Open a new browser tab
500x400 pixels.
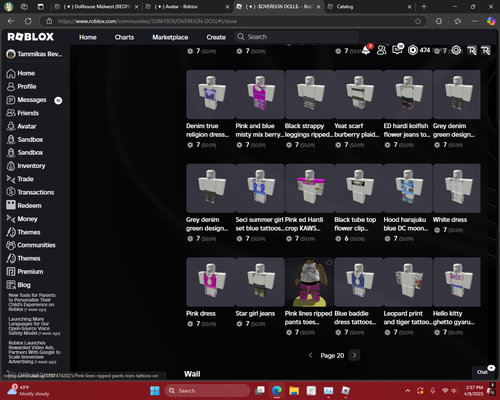424,7
